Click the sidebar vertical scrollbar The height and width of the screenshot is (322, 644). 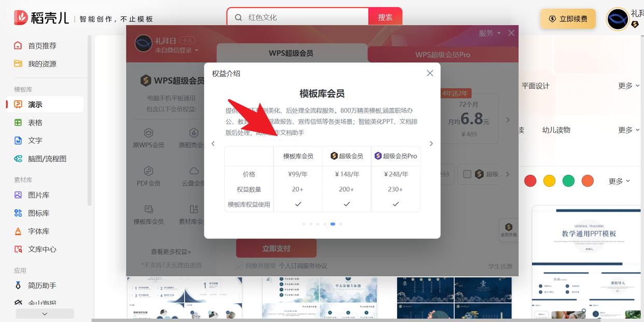click(89, 119)
